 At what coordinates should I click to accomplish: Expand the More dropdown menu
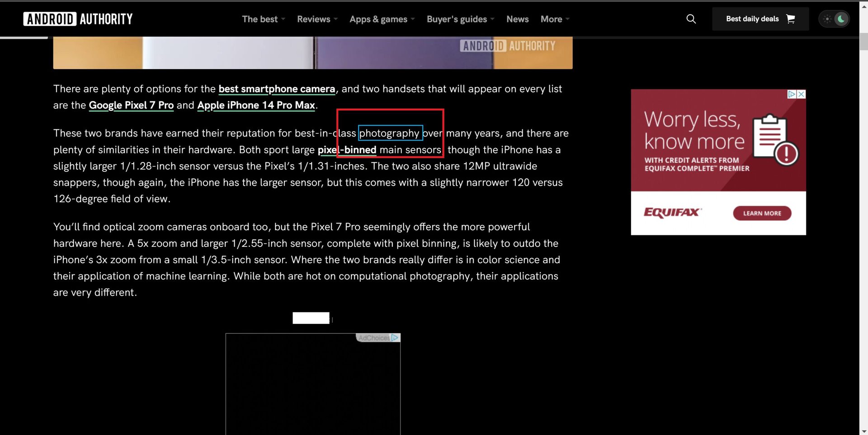[555, 19]
